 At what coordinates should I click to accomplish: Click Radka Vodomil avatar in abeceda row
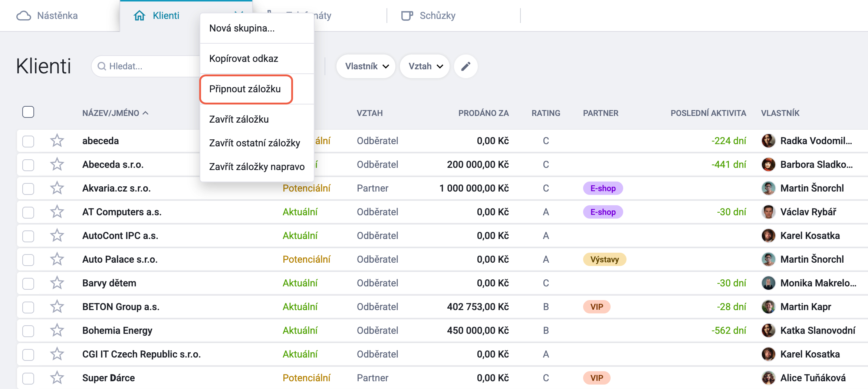pyautogui.click(x=768, y=141)
